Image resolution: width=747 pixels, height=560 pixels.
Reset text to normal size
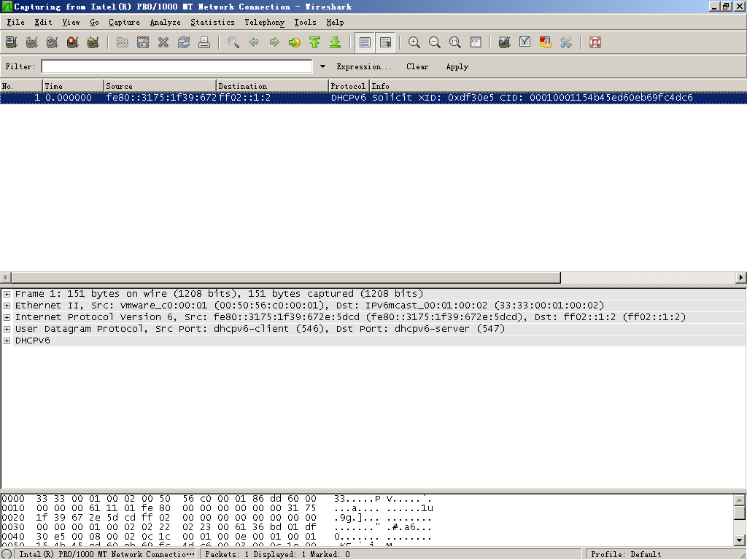[x=455, y=42]
